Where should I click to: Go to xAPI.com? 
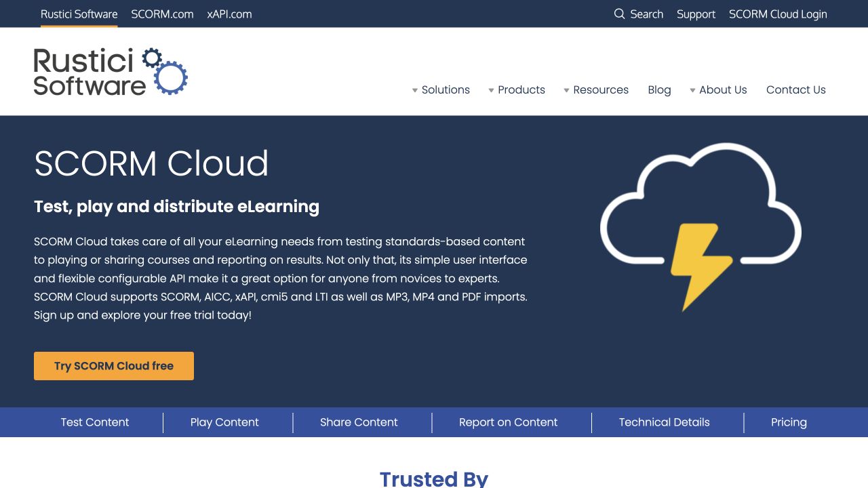click(x=229, y=14)
